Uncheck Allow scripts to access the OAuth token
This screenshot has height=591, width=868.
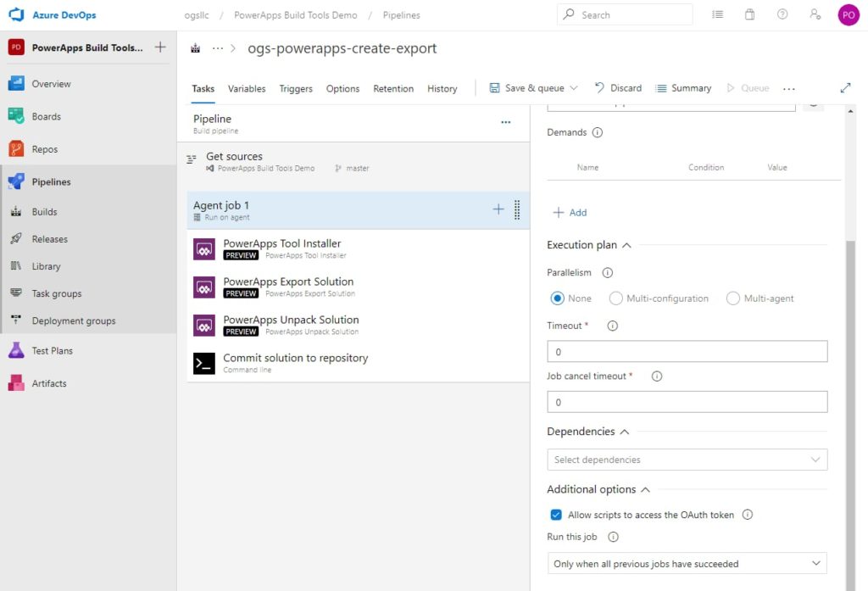(556, 514)
